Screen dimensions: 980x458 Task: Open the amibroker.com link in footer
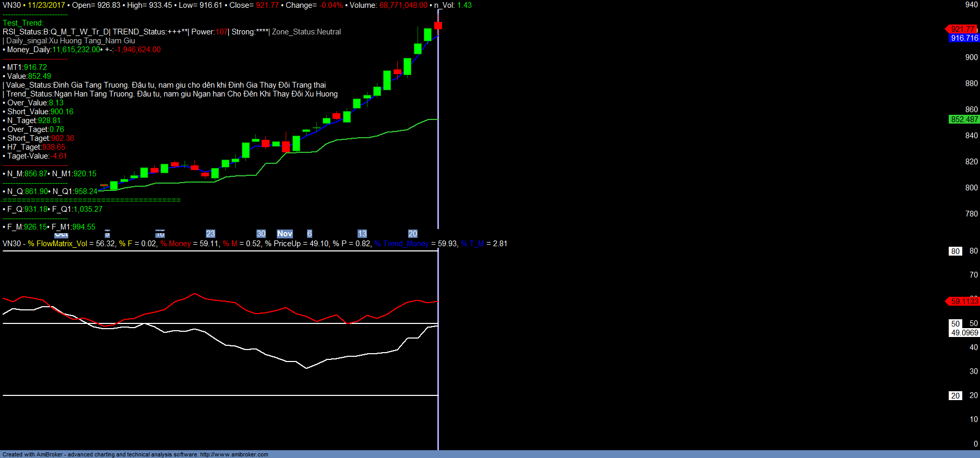pos(234,454)
